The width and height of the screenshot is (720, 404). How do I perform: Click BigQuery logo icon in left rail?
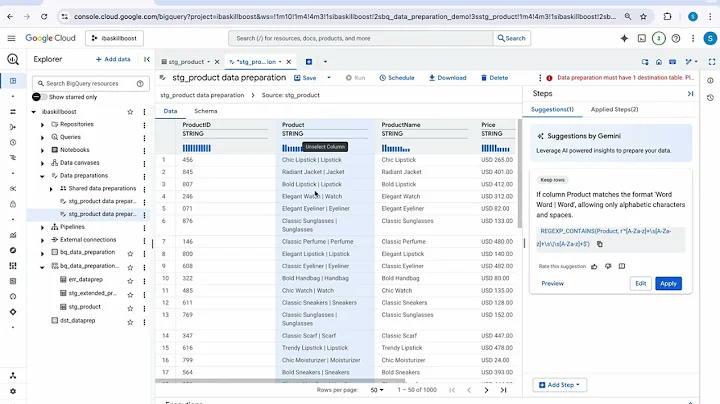click(13, 59)
